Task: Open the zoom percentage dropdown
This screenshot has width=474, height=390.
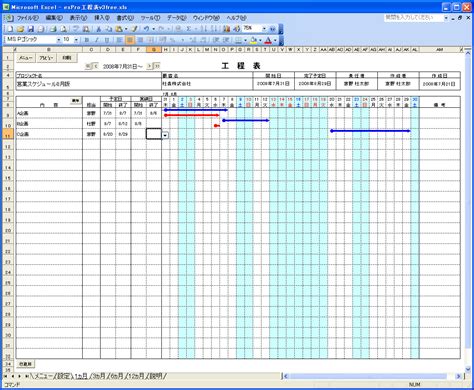Action: click(x=264, y=29)
